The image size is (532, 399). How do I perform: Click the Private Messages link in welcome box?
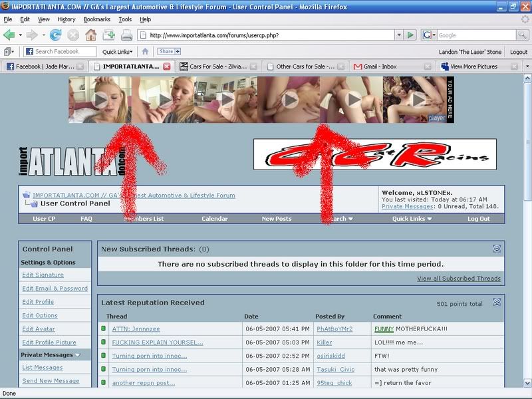(x=408, y=207)
